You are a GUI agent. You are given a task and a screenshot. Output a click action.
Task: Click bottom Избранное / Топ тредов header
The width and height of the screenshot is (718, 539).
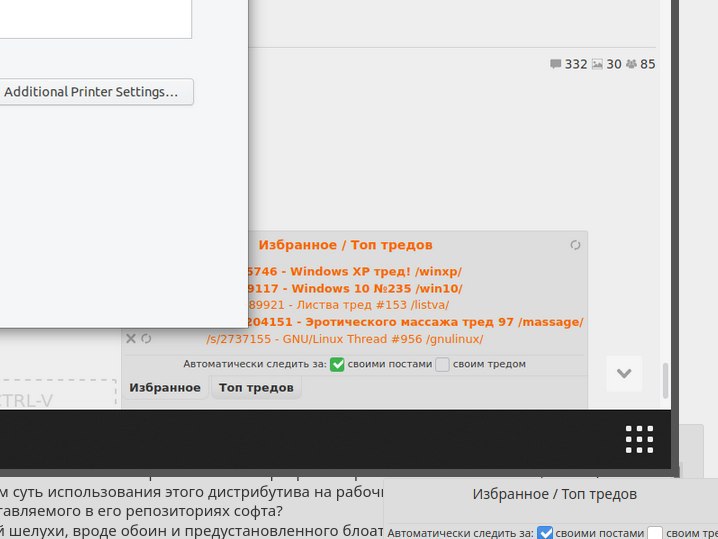(555, 494)
